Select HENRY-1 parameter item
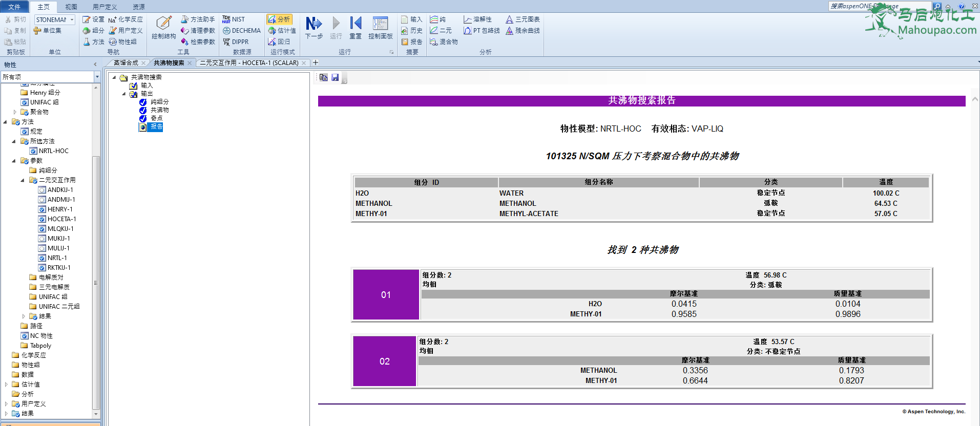The width and height of the screenshot is (980, 426). click(x=60, y=209)
